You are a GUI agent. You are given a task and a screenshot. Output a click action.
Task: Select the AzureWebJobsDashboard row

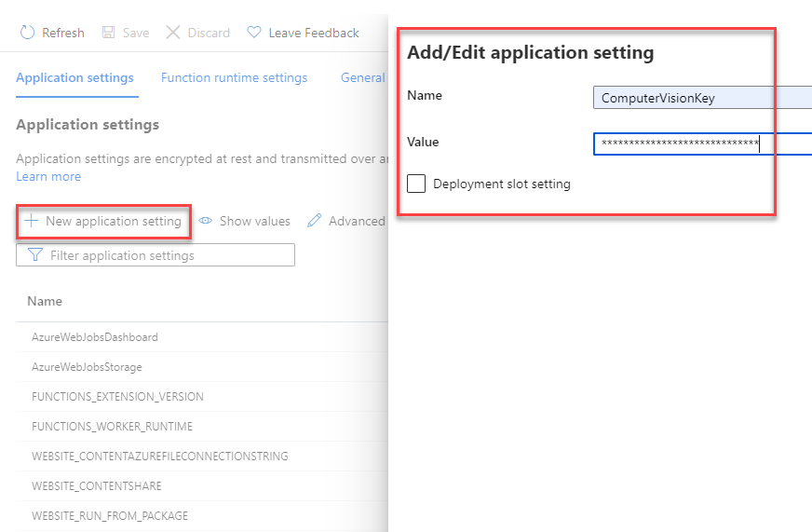coord(202,337)
